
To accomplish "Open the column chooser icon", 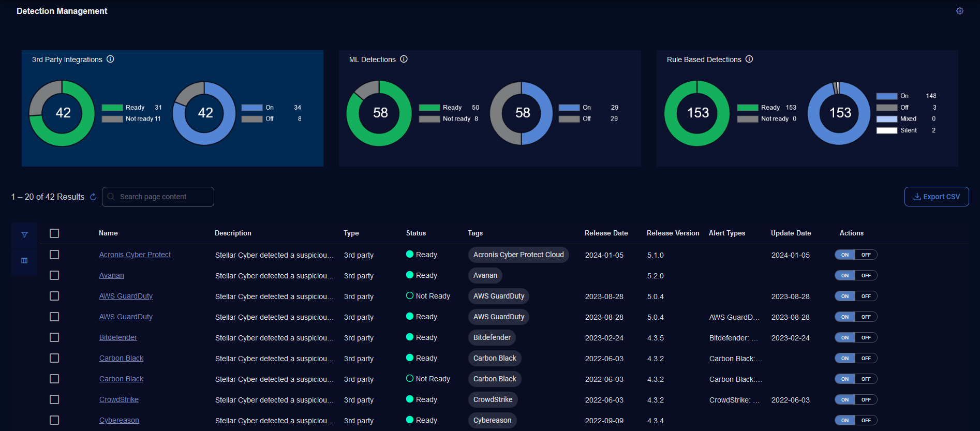I will pos(24,261).
